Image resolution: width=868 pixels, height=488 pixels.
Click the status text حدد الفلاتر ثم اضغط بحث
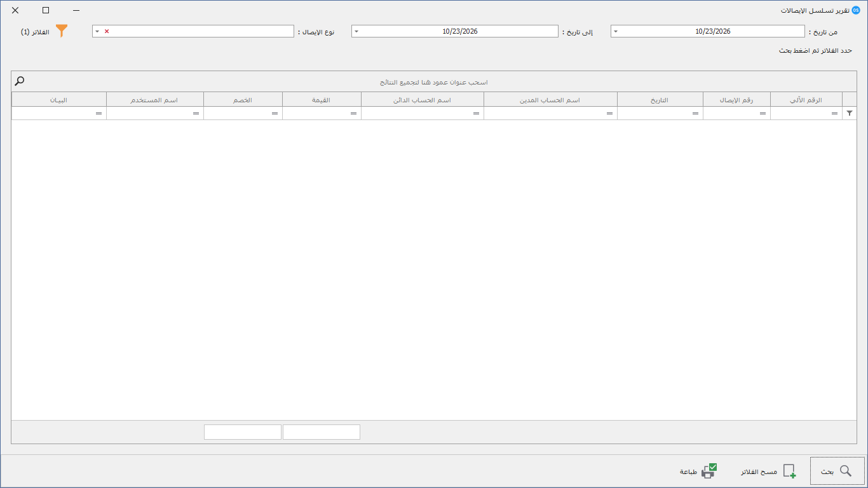pos(815,50)
